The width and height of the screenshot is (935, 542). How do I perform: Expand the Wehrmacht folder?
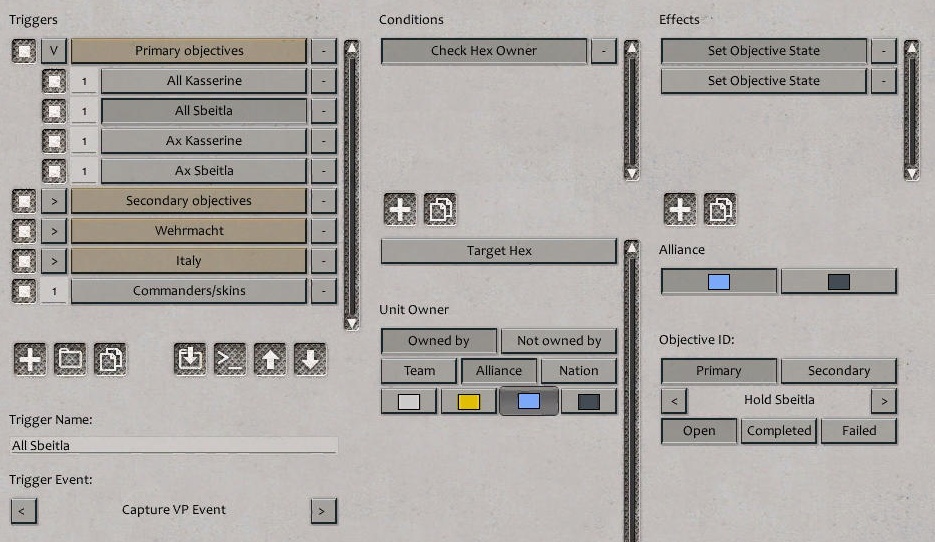pos(54,231)
